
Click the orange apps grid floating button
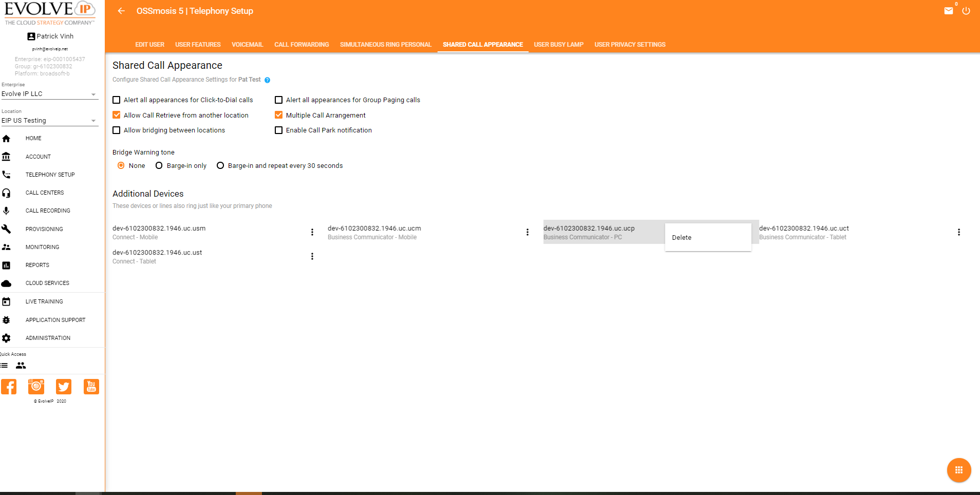[x=958, y=470]
